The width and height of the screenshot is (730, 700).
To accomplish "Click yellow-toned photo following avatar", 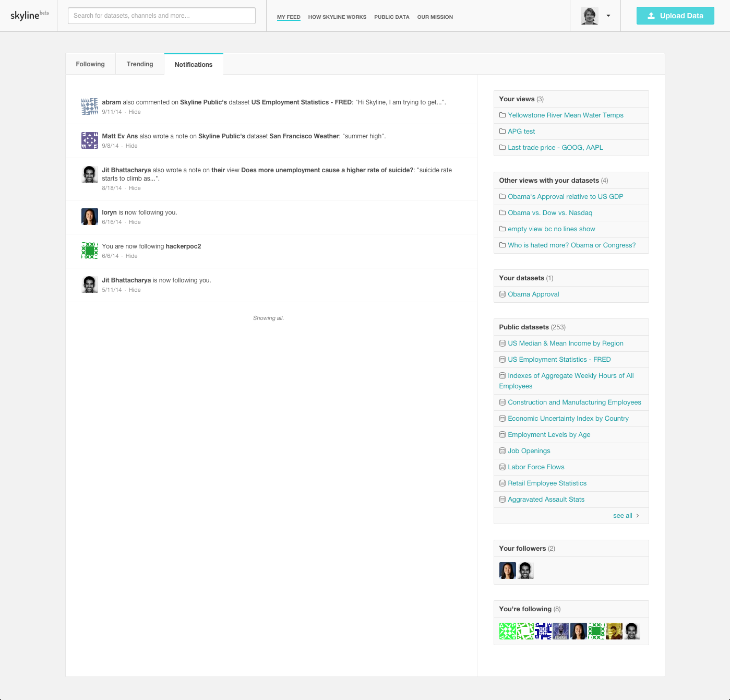I will point(614,631).
